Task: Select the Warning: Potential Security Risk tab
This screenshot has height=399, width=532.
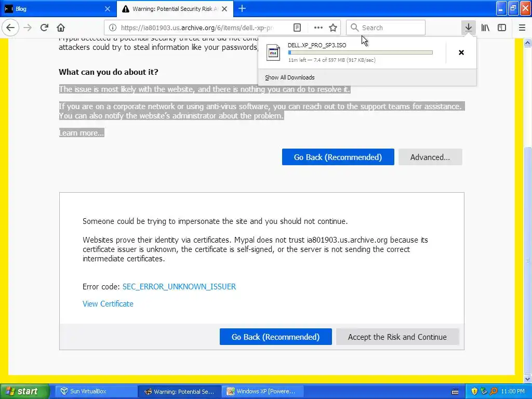Action: pyautogui.click(x=175, y=9)
